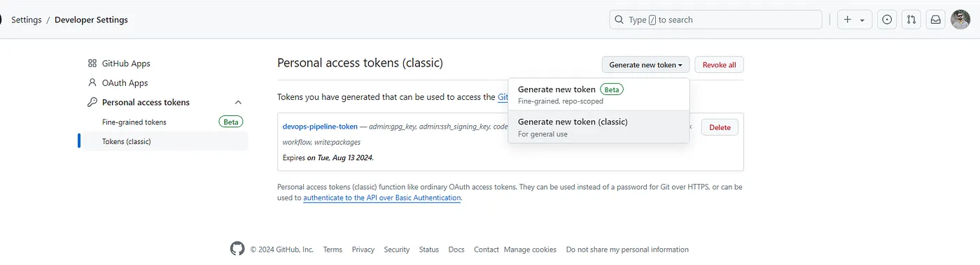Open the user avatar menu

click(x=960, y=20)
